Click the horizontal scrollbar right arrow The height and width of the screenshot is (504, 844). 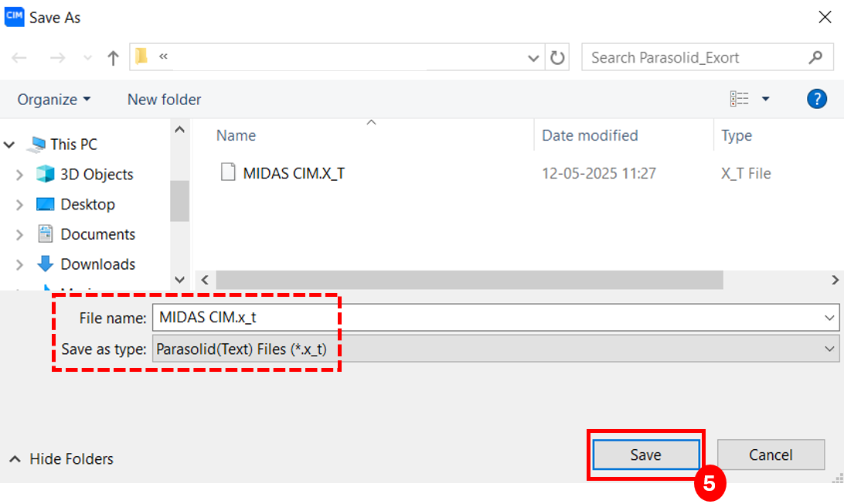click(x=835, y=280)
